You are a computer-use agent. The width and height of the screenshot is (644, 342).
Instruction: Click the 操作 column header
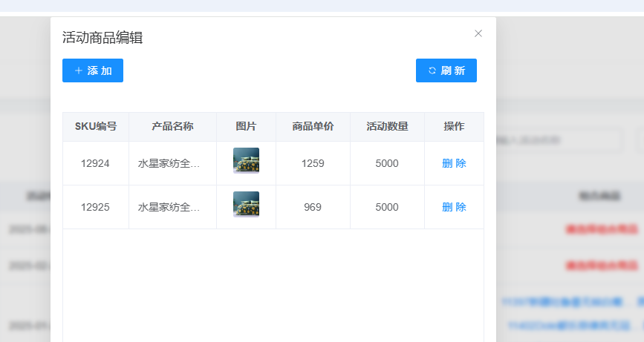tap(454, 126)
